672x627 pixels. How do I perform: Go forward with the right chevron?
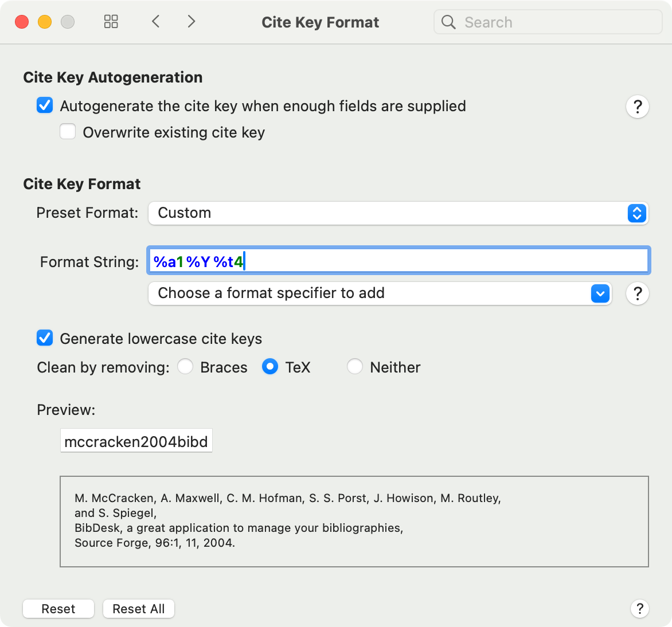point(192,22)
